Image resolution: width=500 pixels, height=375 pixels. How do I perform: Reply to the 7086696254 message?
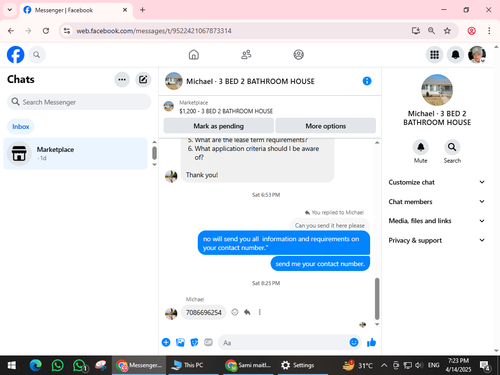point(247,312)
